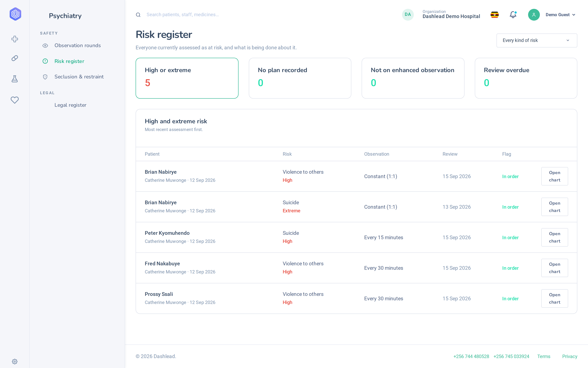Click the Peter Kyomuhendo patient name
The height and width of the screenshot is (368, 588).
pos(167,233)
